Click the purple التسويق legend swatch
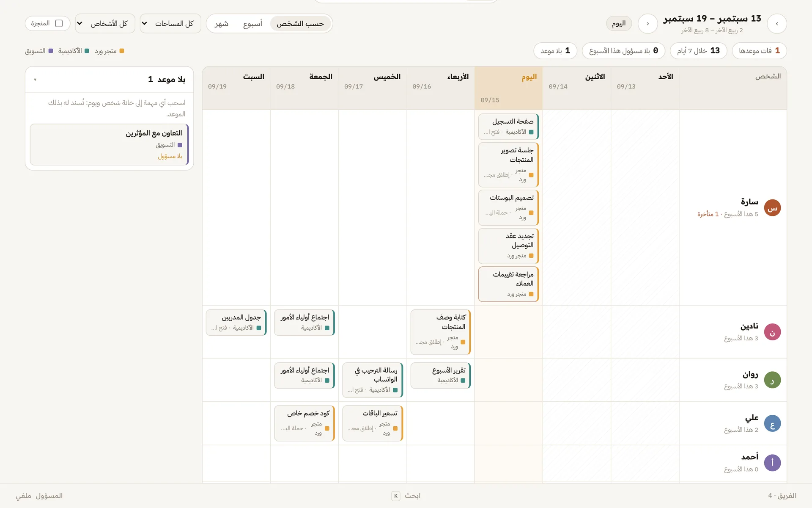Viewport: 812px width, 508px height. point(51,51)
